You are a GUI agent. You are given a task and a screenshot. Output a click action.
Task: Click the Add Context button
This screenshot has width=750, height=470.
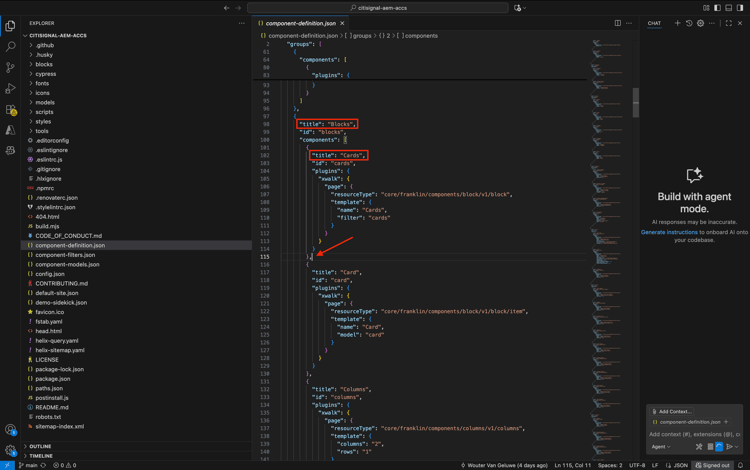click(672, 411)
